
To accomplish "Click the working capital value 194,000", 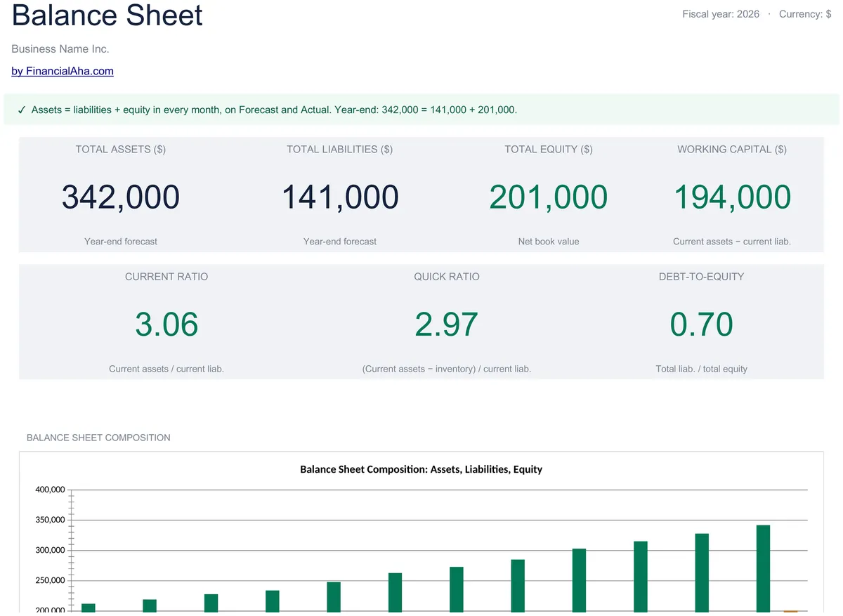I will [732, 197].
